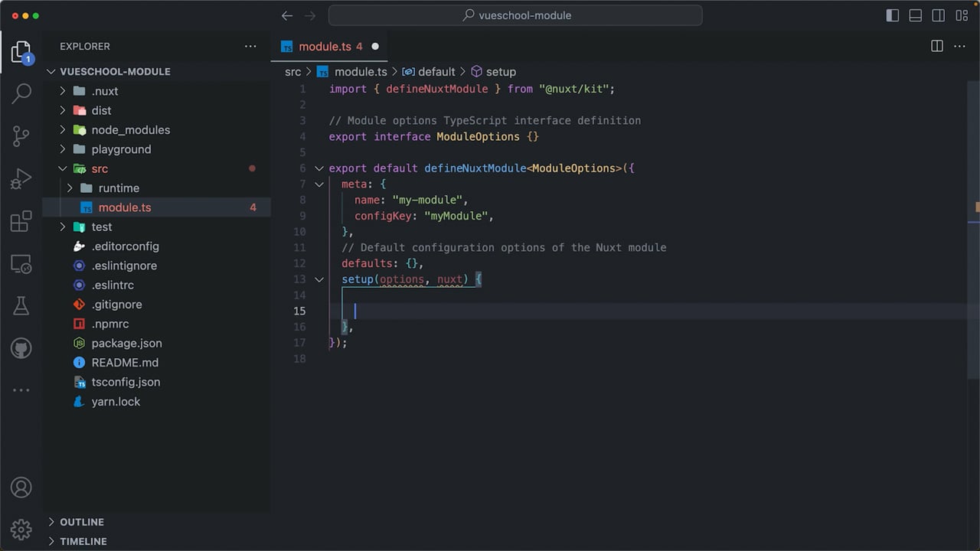The width and height of the screenshot is (980, 551).
Task: Expand the dist folder
Action: tap(156, 110)
